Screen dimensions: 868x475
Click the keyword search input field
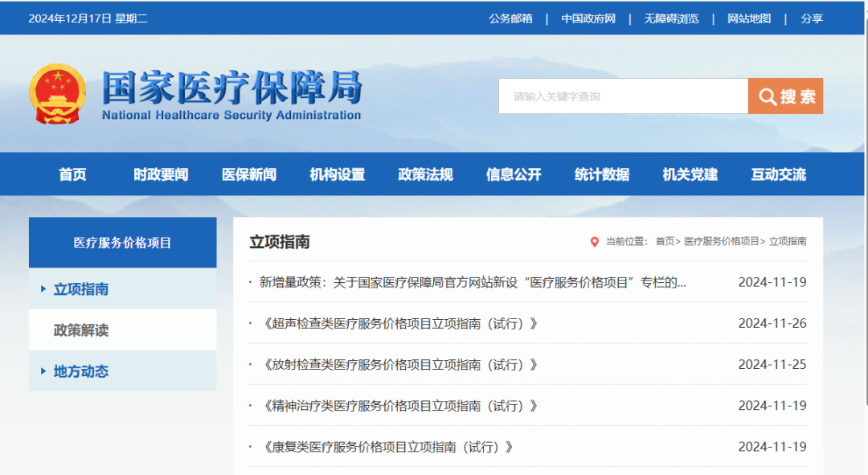pos(623,95)
